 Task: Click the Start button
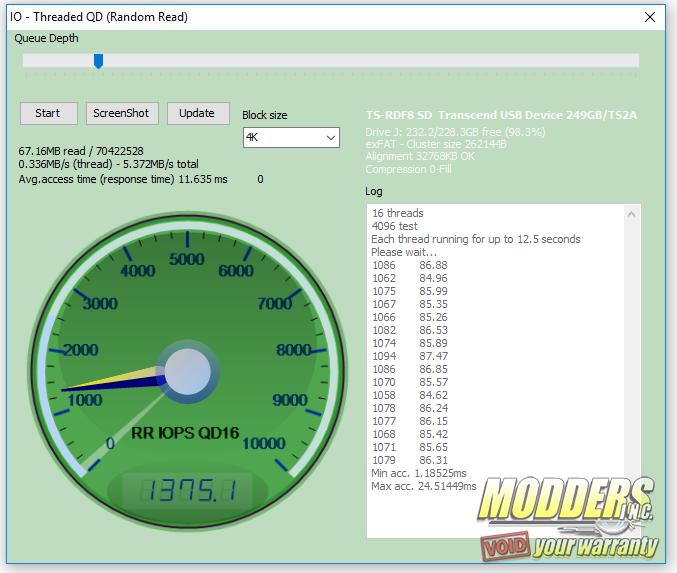click(x=48, y=114)
